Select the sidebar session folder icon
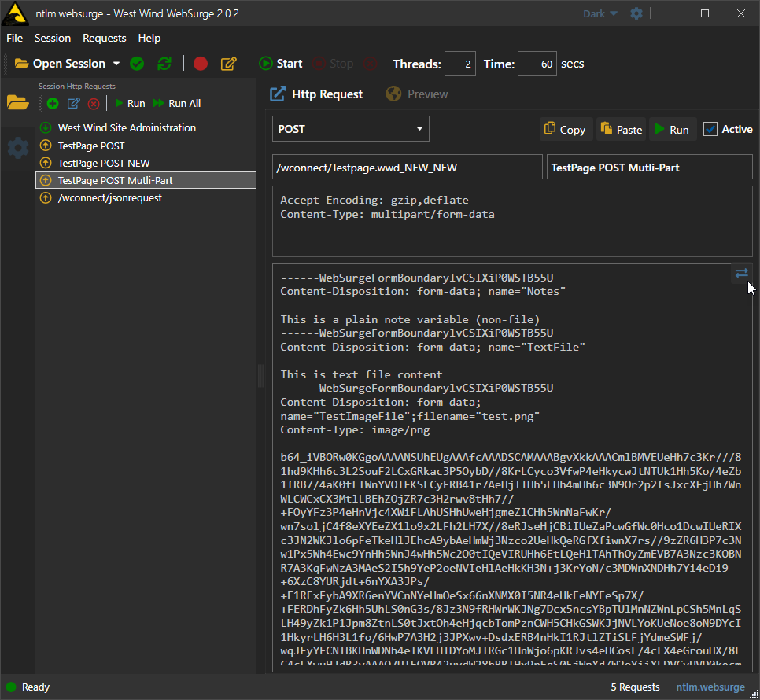 (18, 103)
